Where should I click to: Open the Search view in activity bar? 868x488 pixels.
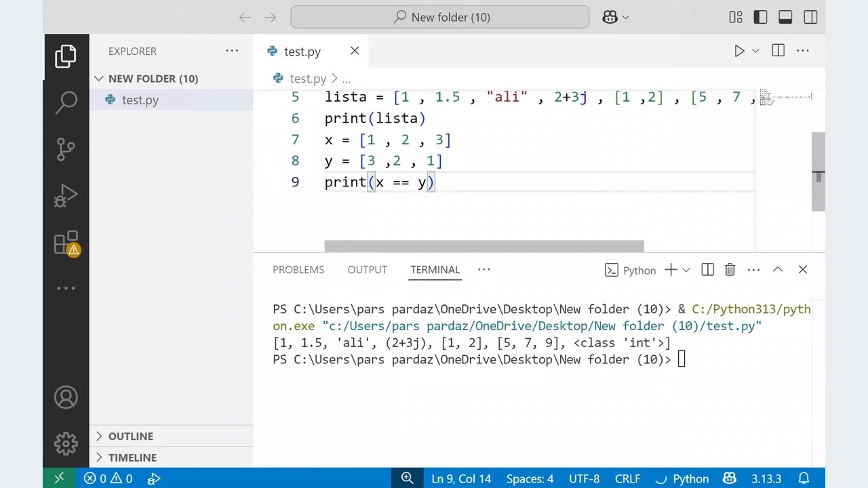coord(66,102)
